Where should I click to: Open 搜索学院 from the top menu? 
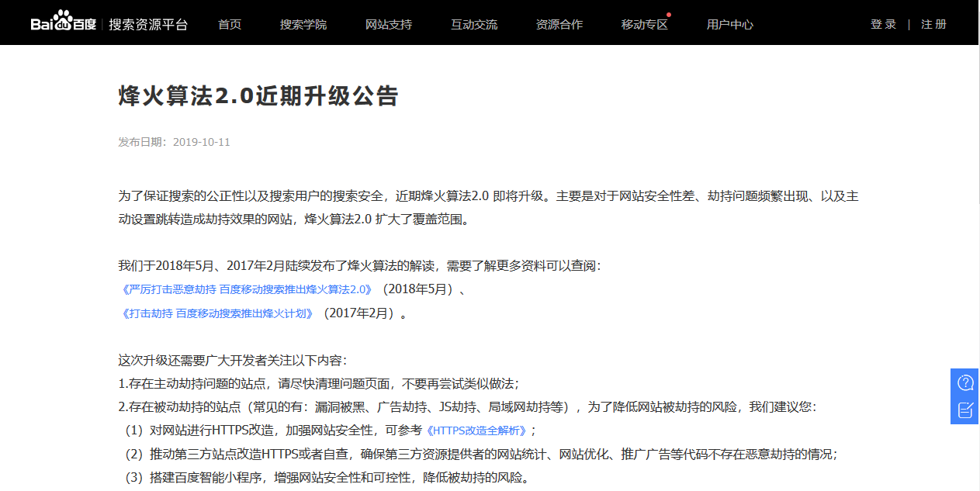[x=303, y=24]
